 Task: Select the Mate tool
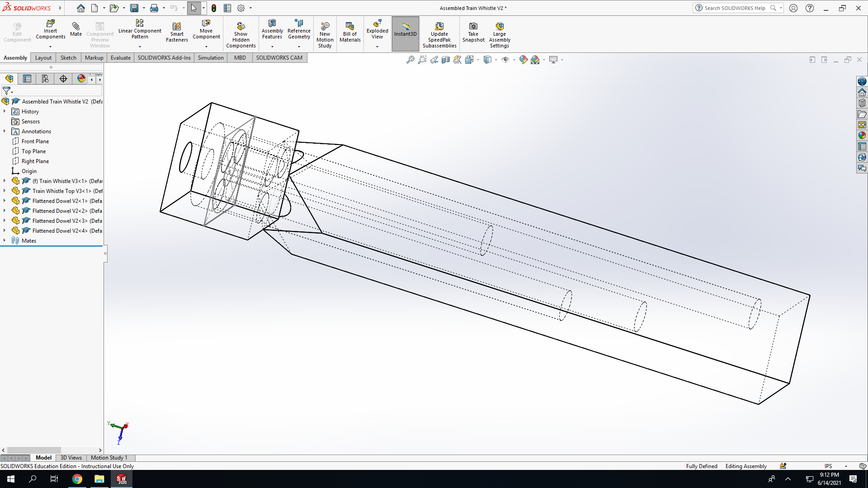click(76, 29)
